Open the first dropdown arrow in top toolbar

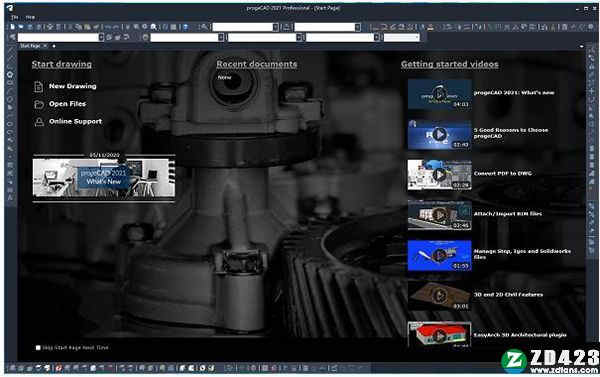click(276, 27)
